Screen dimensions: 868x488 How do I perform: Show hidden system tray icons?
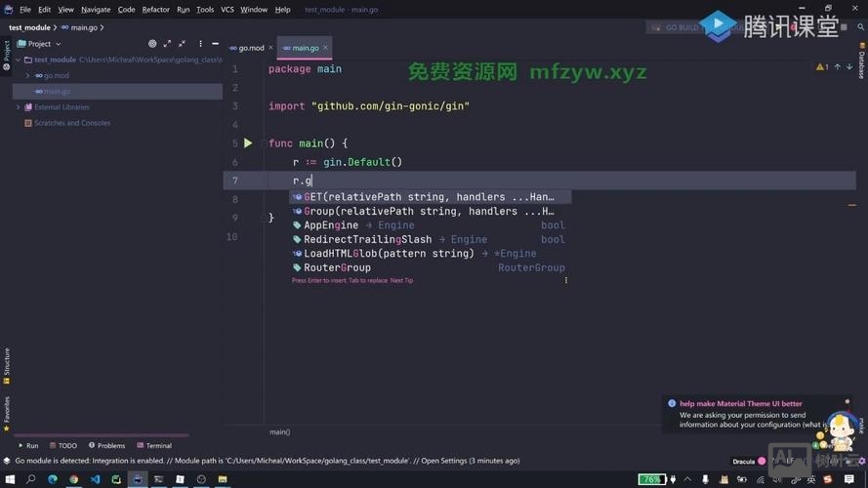[687, 479]
